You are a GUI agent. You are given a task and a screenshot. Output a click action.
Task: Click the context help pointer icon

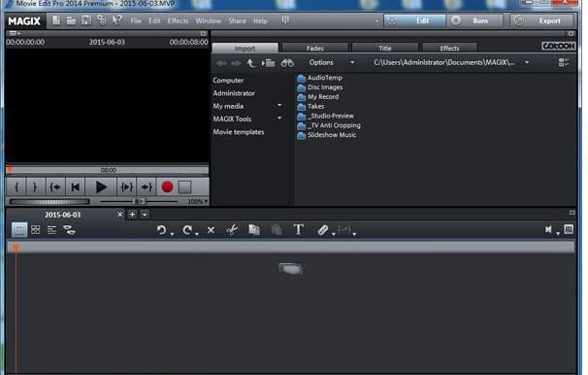(x=117, y=20)
